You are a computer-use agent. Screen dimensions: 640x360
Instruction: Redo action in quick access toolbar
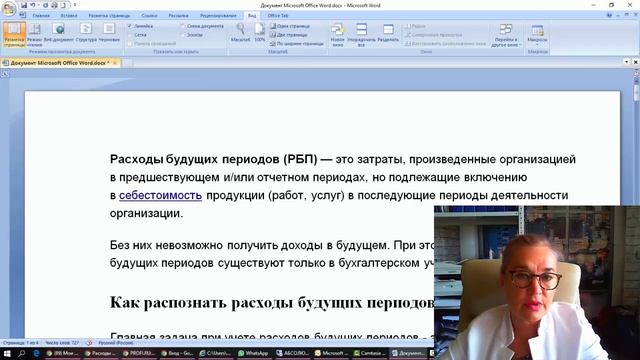pyautogui.click(x=45, y=5)
